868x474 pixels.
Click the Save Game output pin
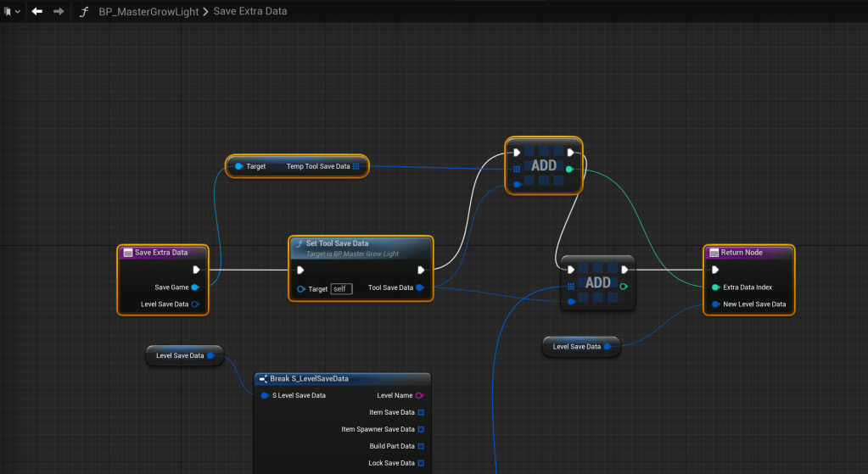click(x=195, y=287)
